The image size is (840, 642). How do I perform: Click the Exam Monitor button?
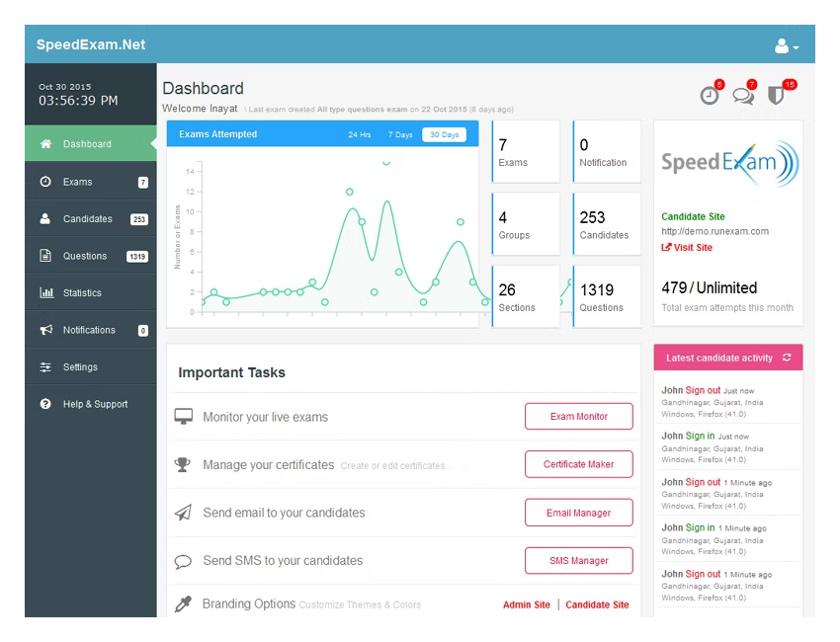(x=578, y=417)
